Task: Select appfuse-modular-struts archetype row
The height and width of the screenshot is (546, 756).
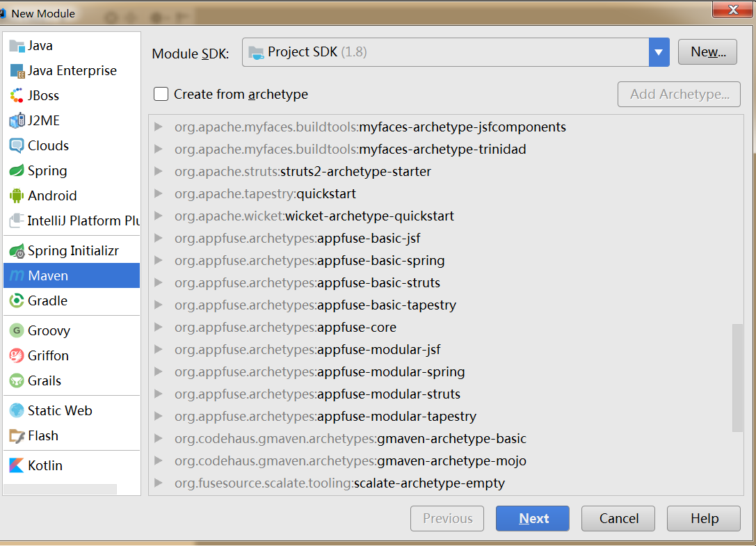Action: pos(446,394)
